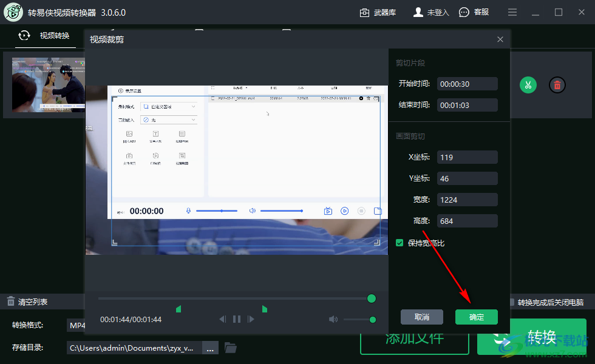
Task: Click the crop box bottom-right corner handle
Action: (x=377, y=242)
